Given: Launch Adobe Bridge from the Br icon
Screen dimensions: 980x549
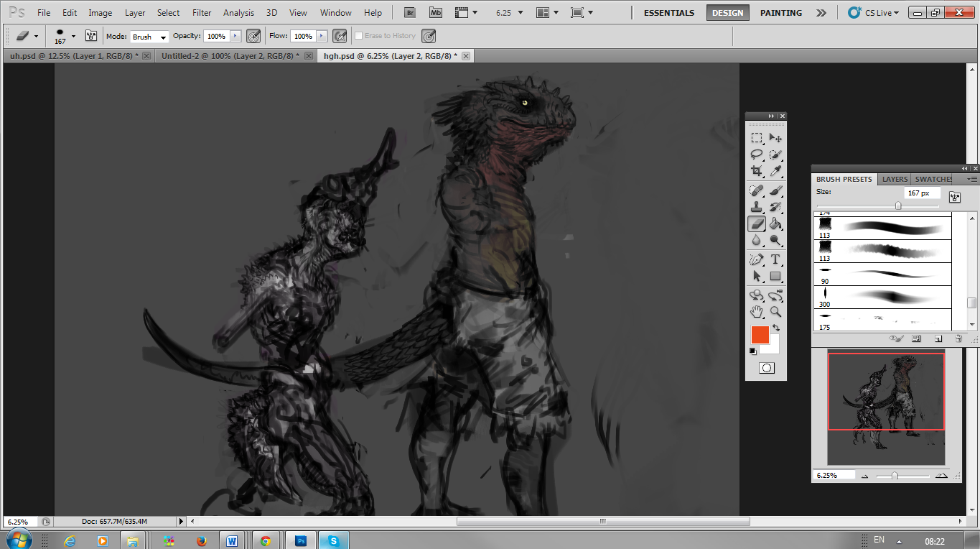Looking at the screenshot, I should click(x=410, y=12).
